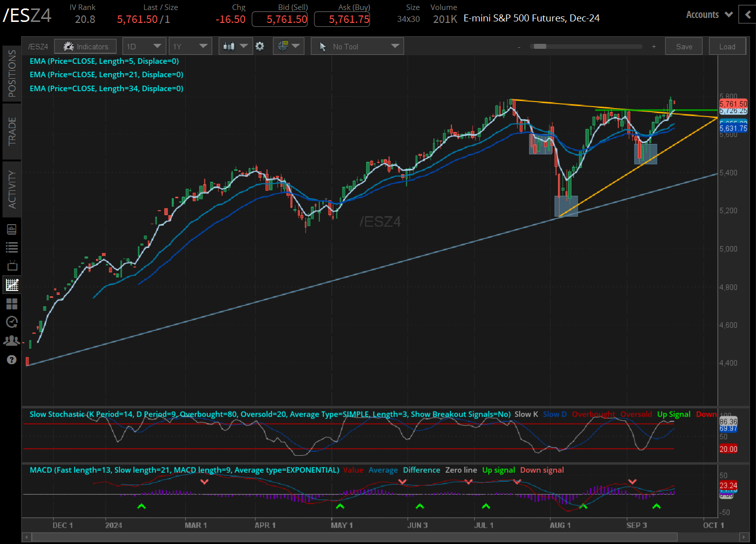Screen dimensions: 756x544
Task: Open the 1Y time range dropdown
Action: [190, 46]
